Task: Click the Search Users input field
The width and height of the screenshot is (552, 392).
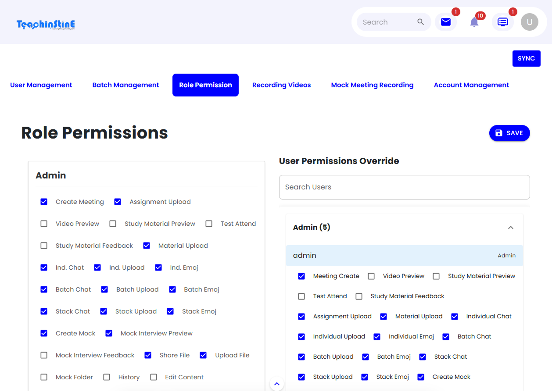Action: (404, 187)
